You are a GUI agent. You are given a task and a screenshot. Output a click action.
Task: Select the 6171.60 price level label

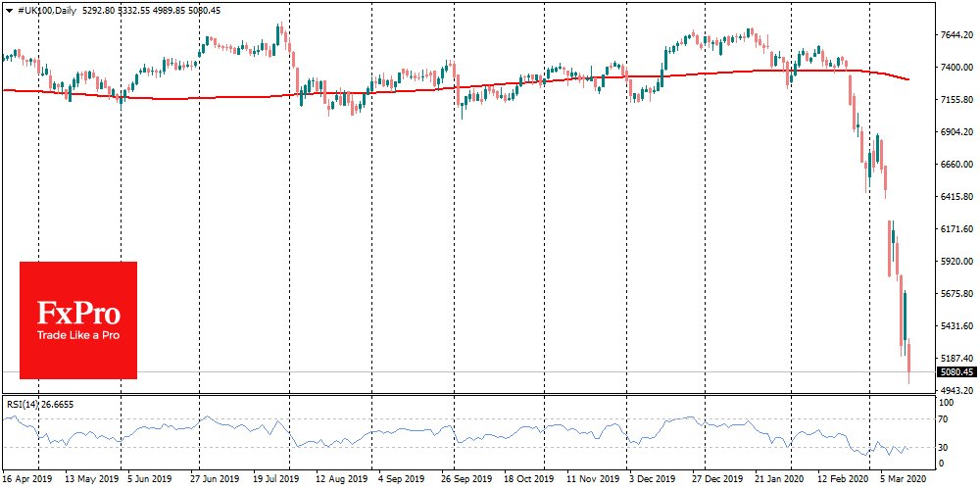pos(955,229)
